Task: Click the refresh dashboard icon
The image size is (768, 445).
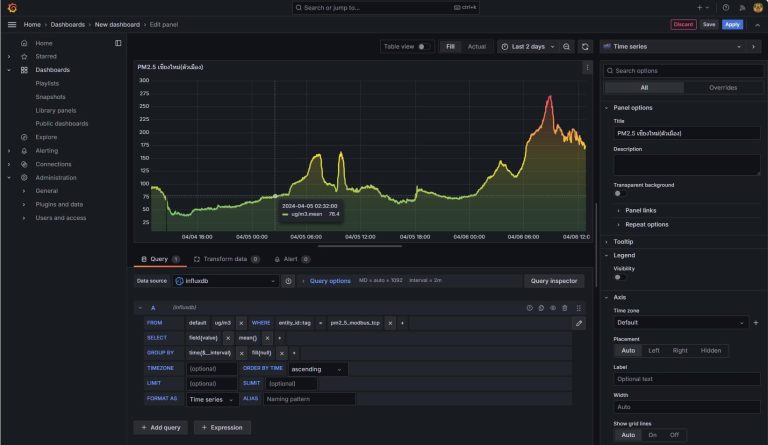Action: click(585, 46)
